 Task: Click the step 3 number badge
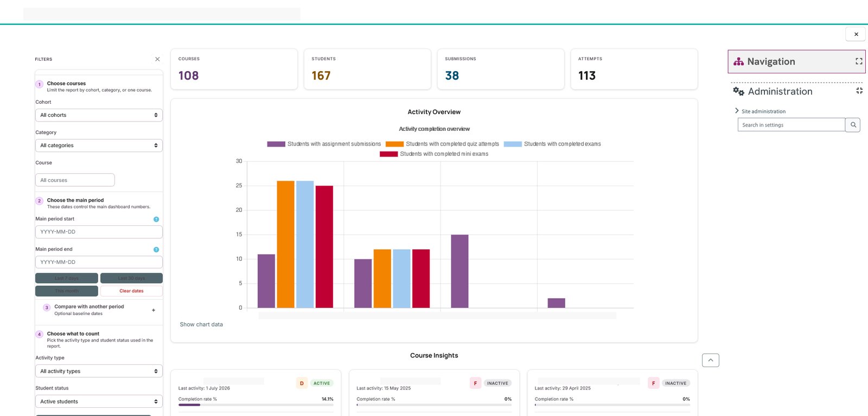coord(47,307)
